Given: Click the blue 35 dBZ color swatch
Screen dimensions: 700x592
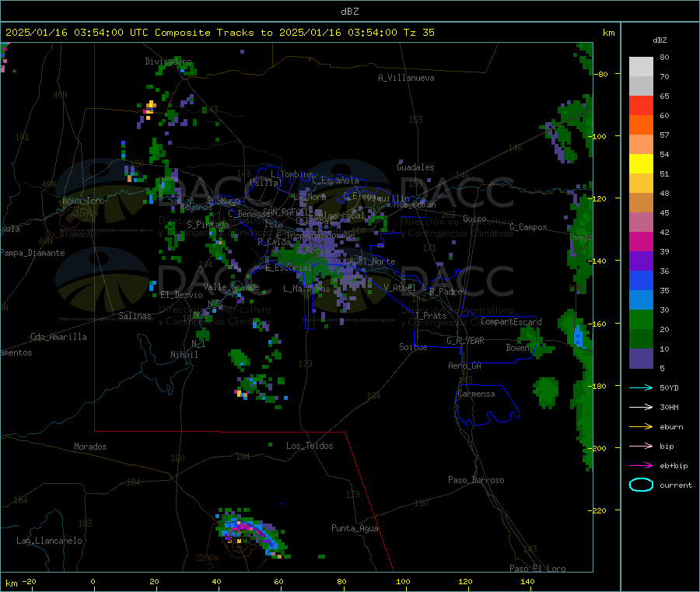Looking at the screenshot, I should (641, 280).
